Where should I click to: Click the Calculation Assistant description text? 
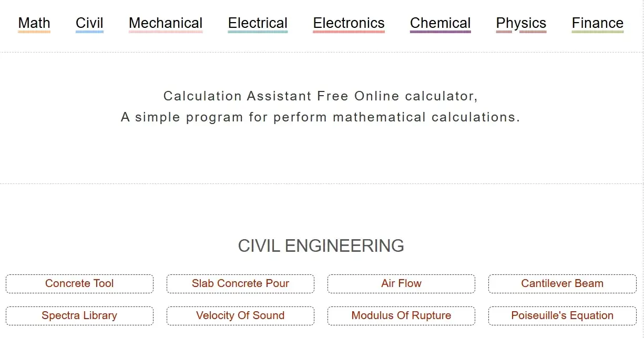tap(321, 107)
